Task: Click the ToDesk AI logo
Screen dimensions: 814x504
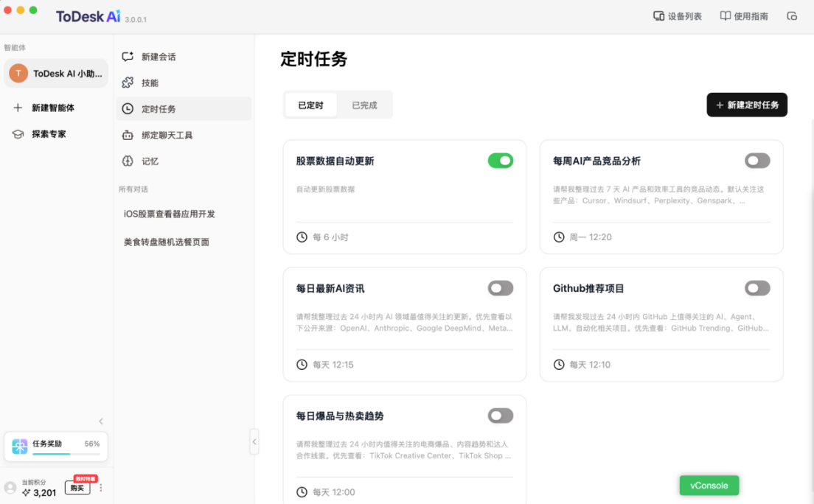Action: click(88, 17)
